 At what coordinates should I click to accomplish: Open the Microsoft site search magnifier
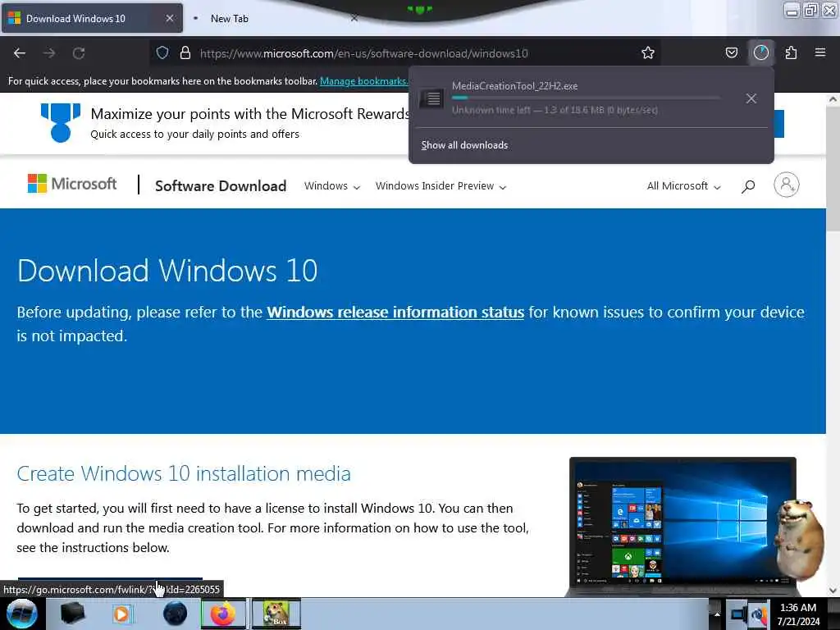tap(748, 186)
